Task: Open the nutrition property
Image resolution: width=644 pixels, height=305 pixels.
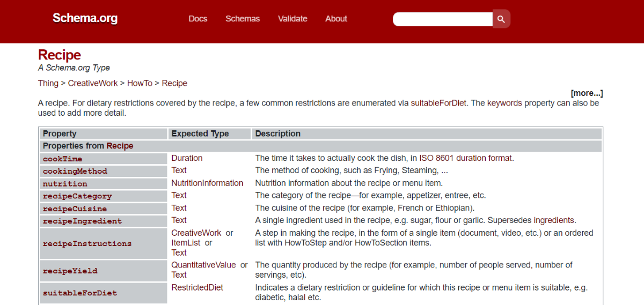Action: pyautogui.click(x=65, y=183)
